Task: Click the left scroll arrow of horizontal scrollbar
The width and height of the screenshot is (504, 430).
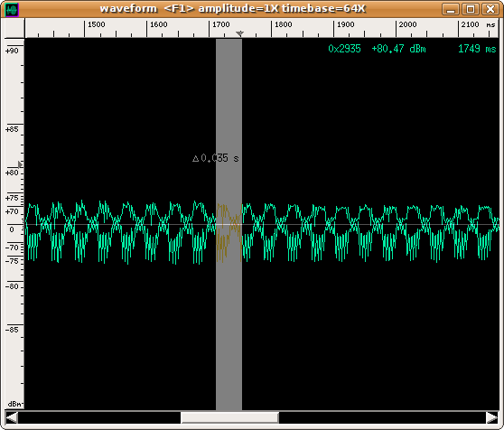Action: [12, 417]
